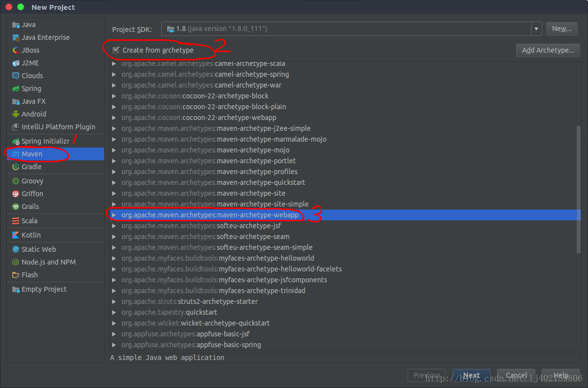Click the Scala icon
Viewport: 588px width, 388px height.
(16, 221)
